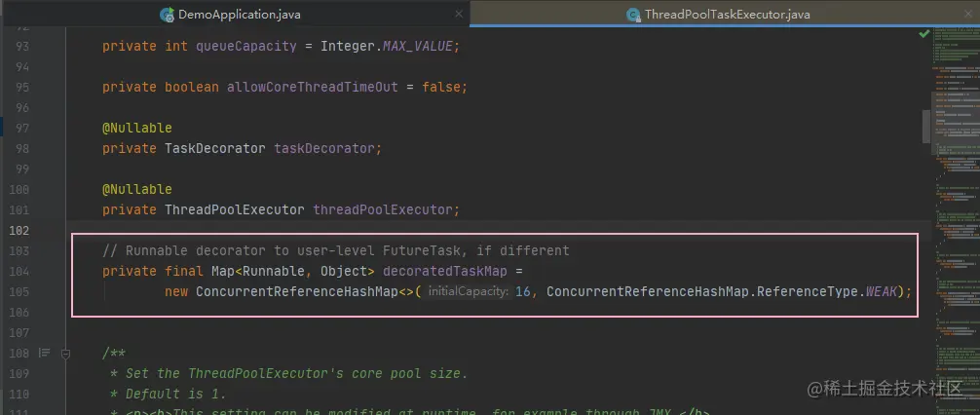Click the green inspection checkmark icon

pyautogui.click(x=923, y=34)
